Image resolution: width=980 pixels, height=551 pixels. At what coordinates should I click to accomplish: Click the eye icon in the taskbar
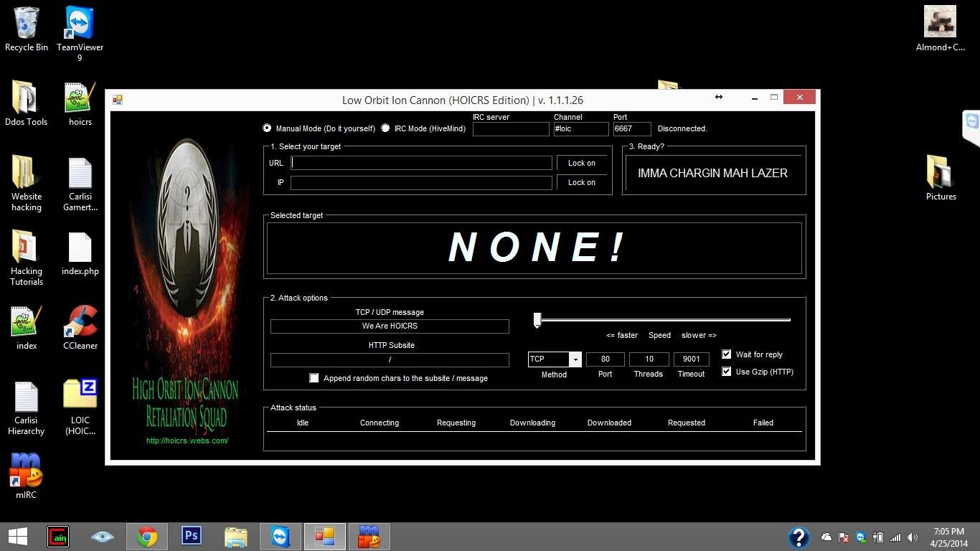(x=103, y=537)
